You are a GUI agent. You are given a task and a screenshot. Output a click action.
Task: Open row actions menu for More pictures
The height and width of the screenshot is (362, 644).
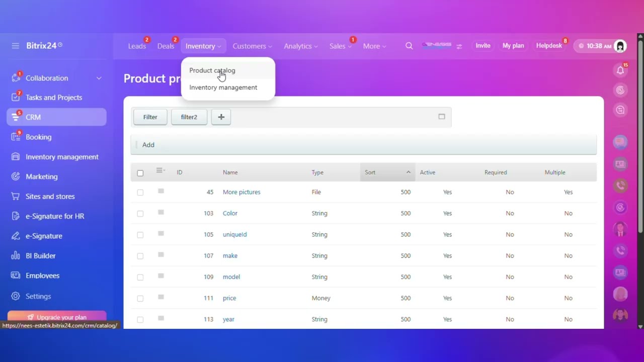coord(161,191)
